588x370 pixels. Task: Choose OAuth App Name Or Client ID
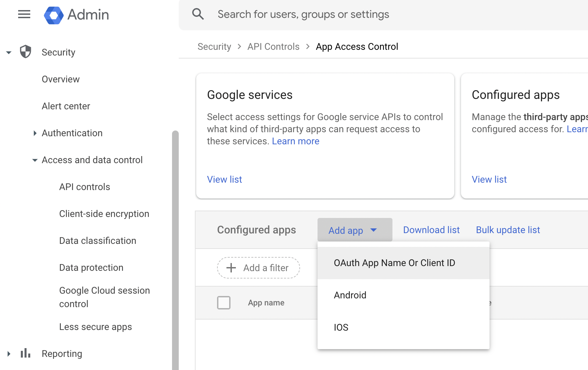(404, 263)
